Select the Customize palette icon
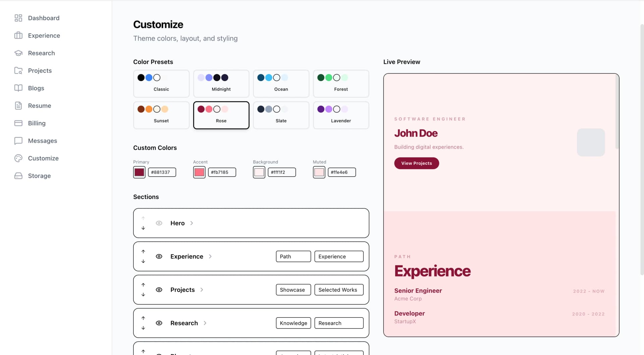The image size is (644, 355). pyautogui.click(x=18, y=158)
